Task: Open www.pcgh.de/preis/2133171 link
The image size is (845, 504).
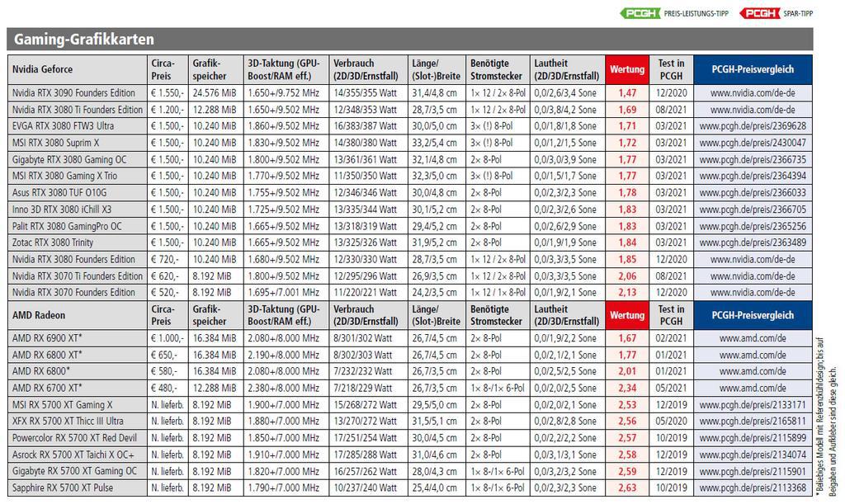Action: click(753, 405)
